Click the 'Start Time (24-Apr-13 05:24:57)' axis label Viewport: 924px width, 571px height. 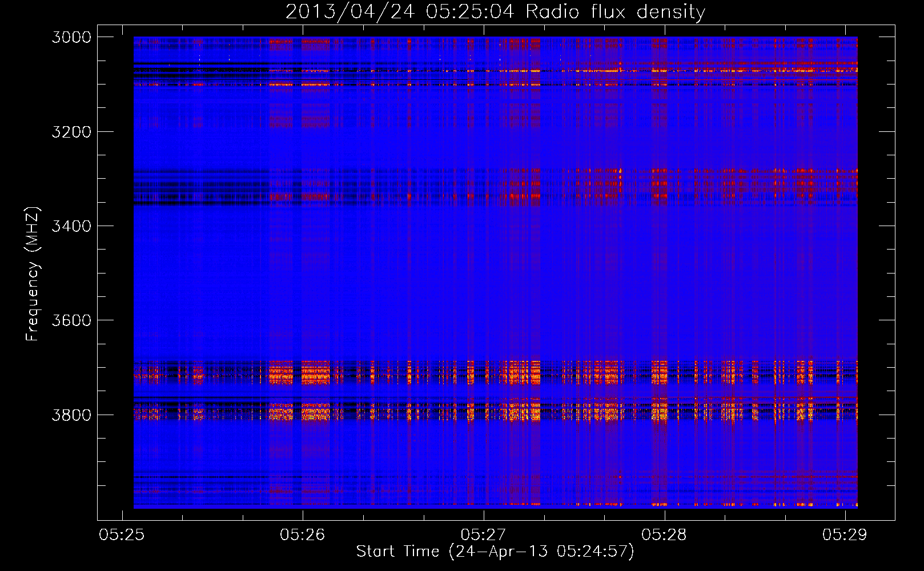tap(495, 551)
